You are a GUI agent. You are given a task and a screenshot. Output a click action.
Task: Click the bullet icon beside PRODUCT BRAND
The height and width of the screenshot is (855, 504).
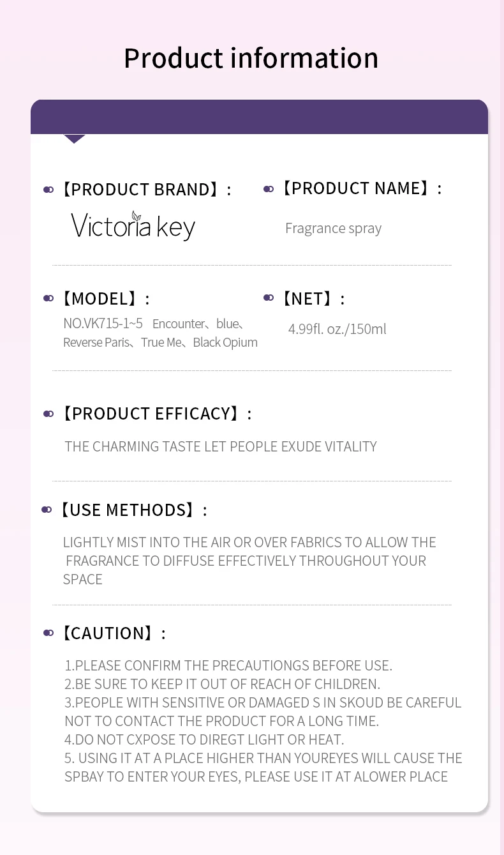48,190
